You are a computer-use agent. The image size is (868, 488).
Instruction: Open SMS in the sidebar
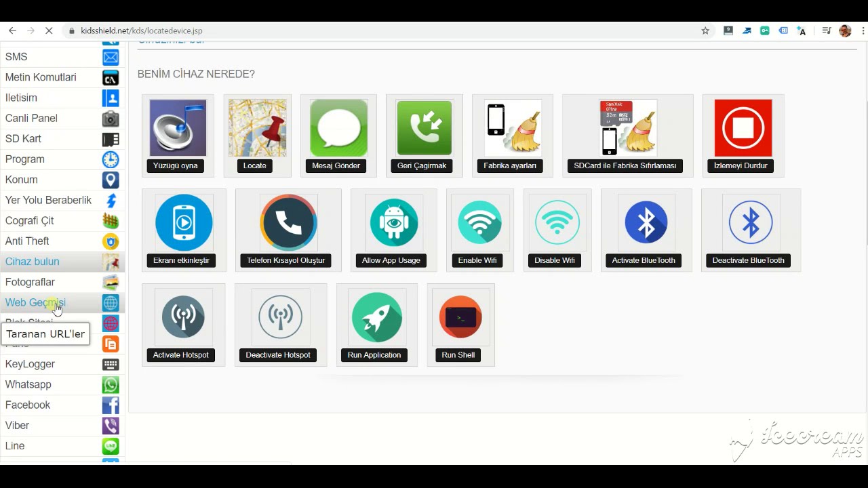(x=62, y=57)
